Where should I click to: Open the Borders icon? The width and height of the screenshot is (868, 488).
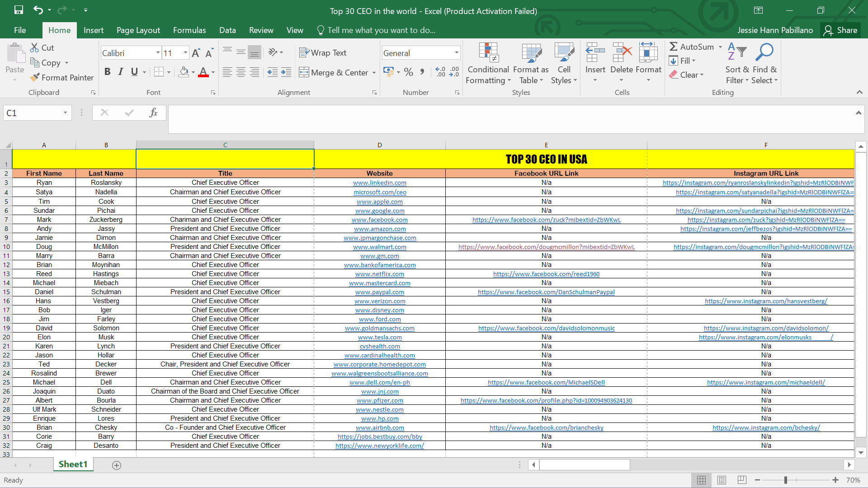(x=159, y=72)
